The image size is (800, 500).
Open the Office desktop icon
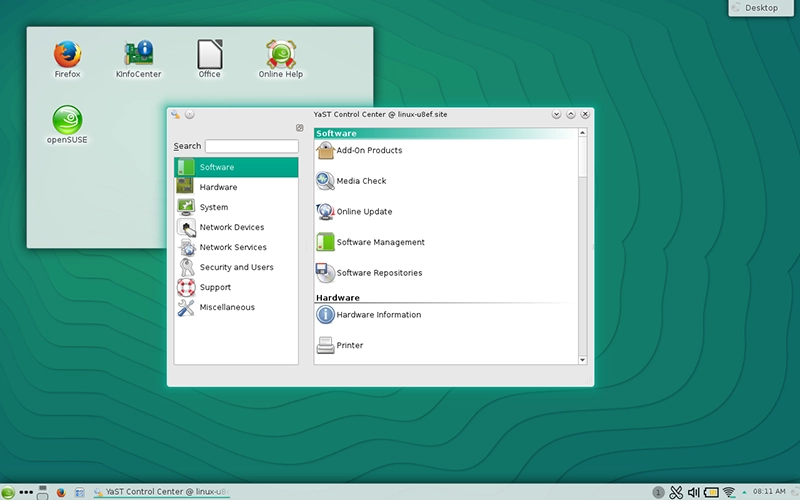[x=209, y=59]
